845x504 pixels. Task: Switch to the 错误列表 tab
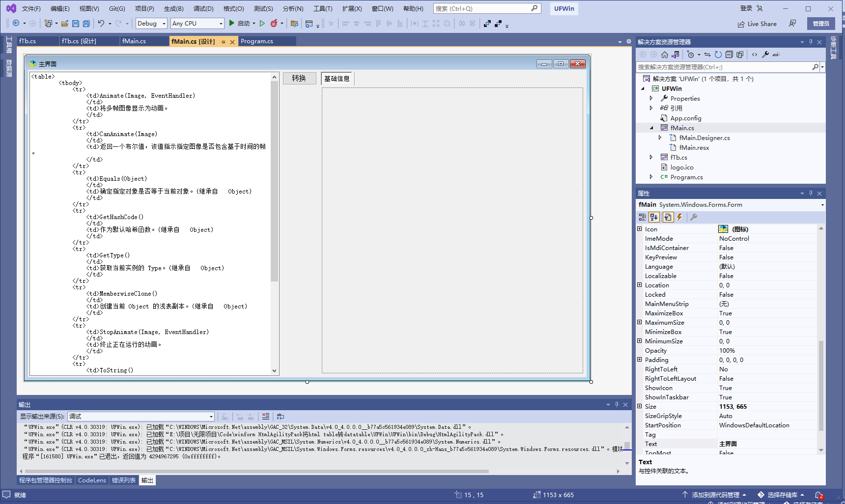[123, 480]
